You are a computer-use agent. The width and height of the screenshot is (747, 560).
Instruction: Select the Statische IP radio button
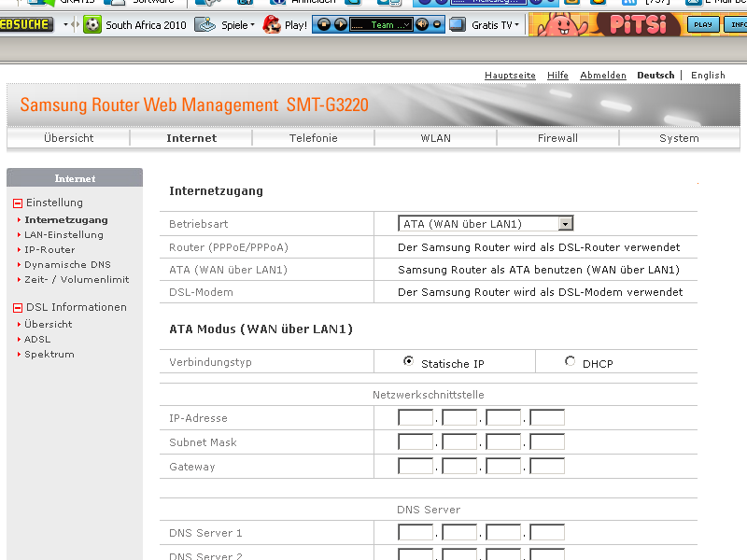click(x=408, y=361)
